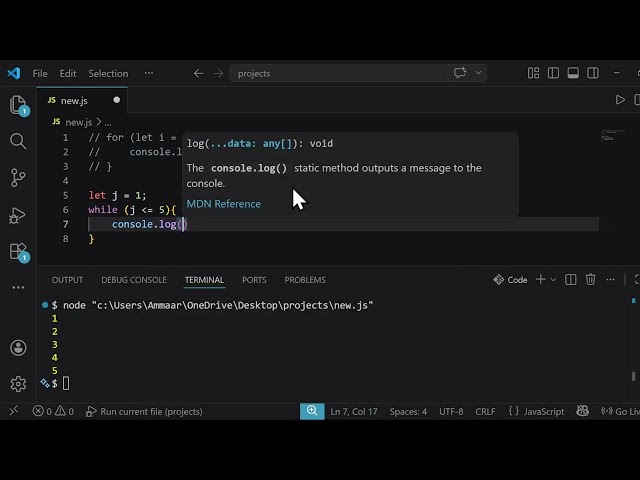This screenshot has height=480, width=640.
Task: Switch to the PORTS tab
Action: (254, 280)
